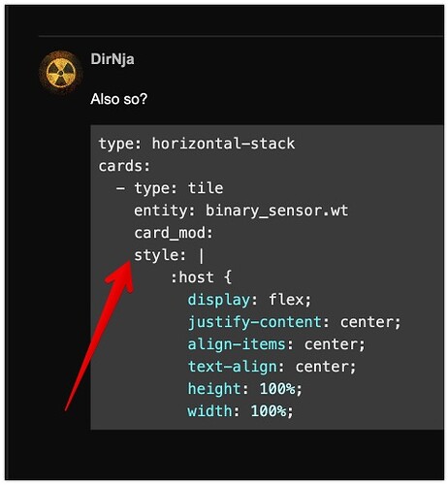Click the 'Also so?' message text

pyautogui.click(x=118, y=99)
